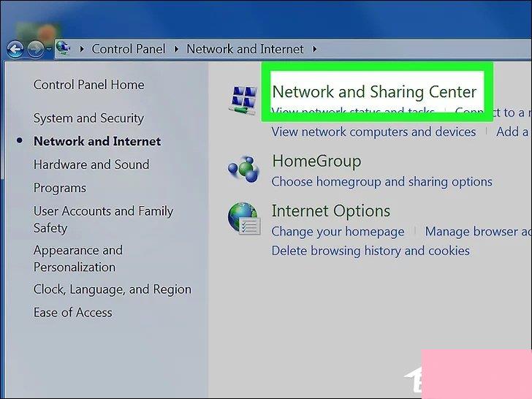
Task: Select Control Panel in the breadcrumb
Action: (x=129, y=49)
